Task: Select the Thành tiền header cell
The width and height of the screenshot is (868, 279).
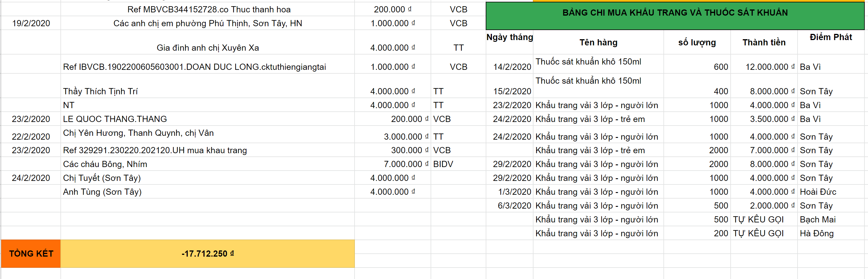Action: 764,42
